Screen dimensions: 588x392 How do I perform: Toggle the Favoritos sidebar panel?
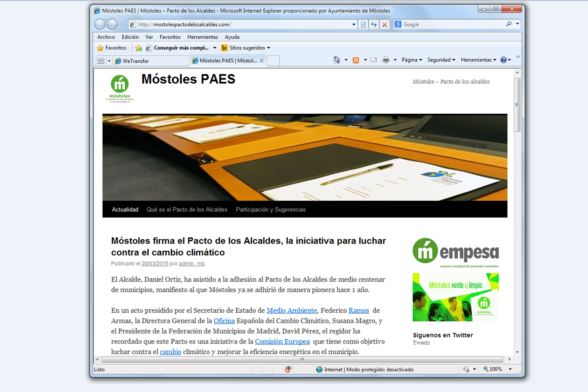click(x=112, y=48)
